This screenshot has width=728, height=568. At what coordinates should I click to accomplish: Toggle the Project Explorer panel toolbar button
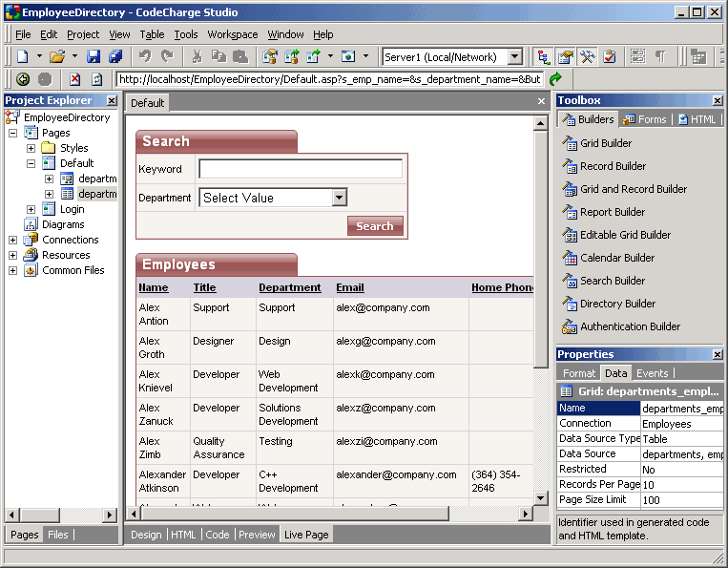(x=545, y=57)
